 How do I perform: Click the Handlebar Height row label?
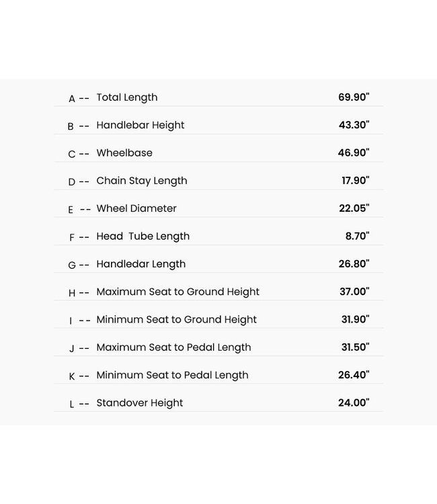pos(140,125)
